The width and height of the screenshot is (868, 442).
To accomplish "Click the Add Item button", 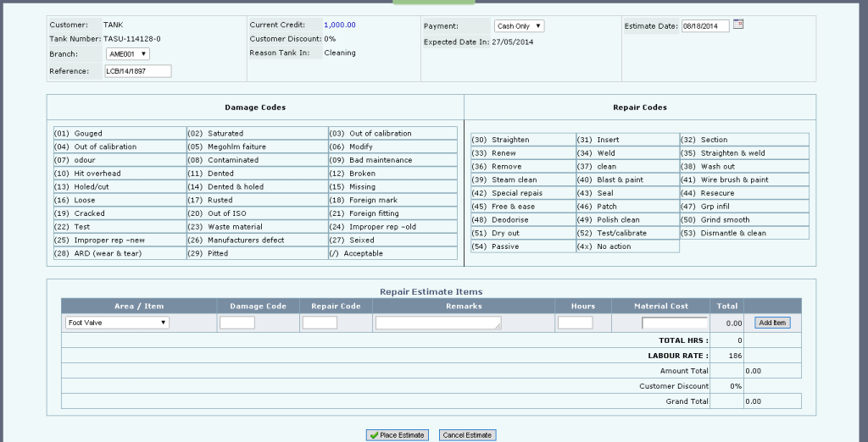I will [x=772, y=323].
